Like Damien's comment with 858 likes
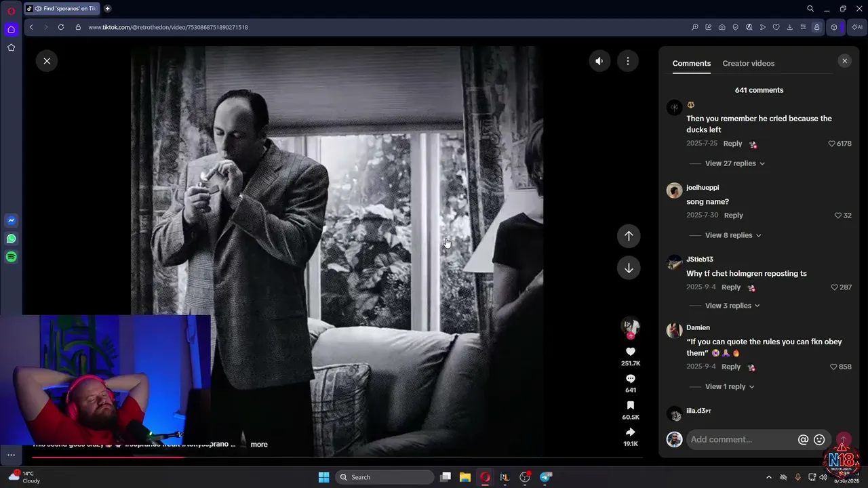 pos(834,367)
